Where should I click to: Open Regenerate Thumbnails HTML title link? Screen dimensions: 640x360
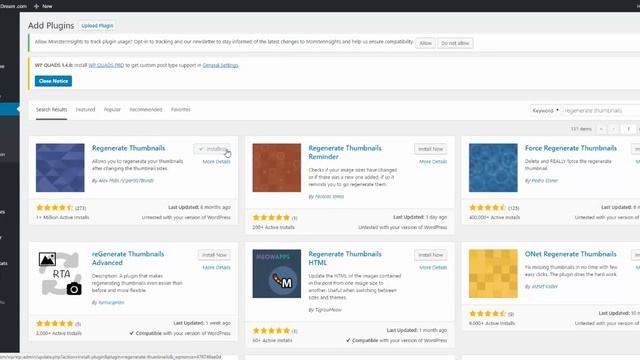click(x=345, y=258)
